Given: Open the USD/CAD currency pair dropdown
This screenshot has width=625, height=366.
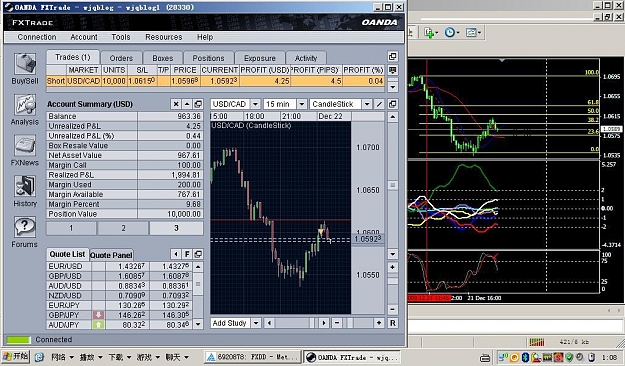Looking at the screenshot, I should coord(256,104).
